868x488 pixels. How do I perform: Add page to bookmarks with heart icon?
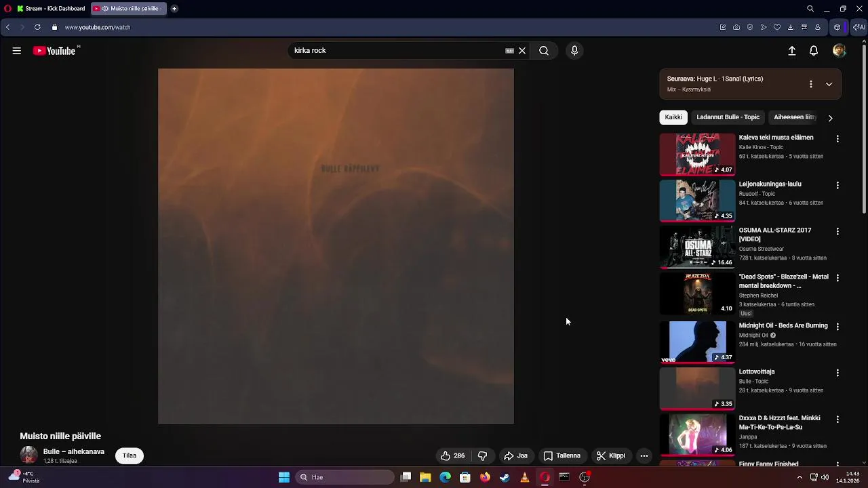(777, 27)
